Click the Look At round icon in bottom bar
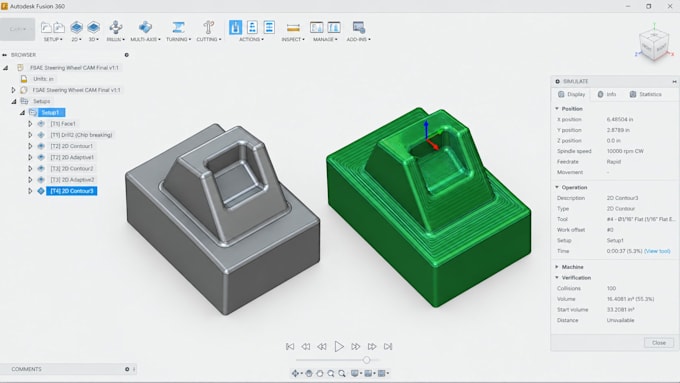Image resolution: width=680 pixels, height=383 pixels. pos(320,373)
